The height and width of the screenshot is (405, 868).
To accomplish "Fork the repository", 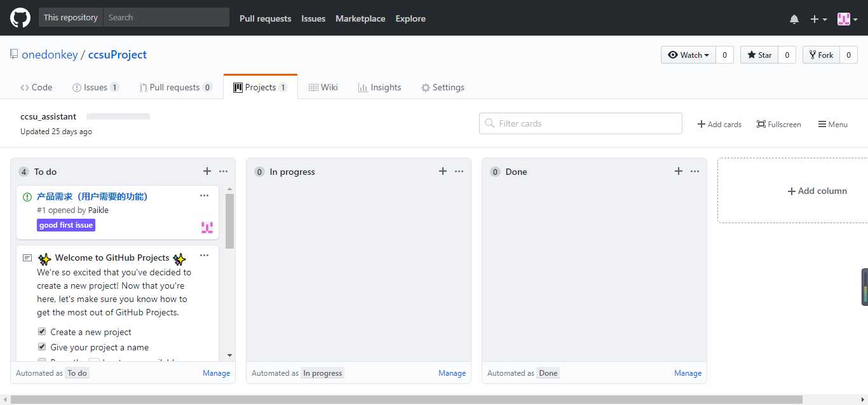I will 821,55.
